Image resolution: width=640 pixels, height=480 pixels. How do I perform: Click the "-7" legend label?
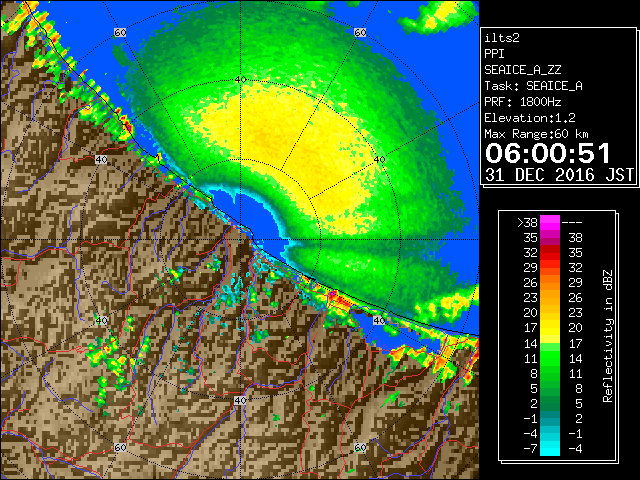pyautogui.click(x=530, y=449)
